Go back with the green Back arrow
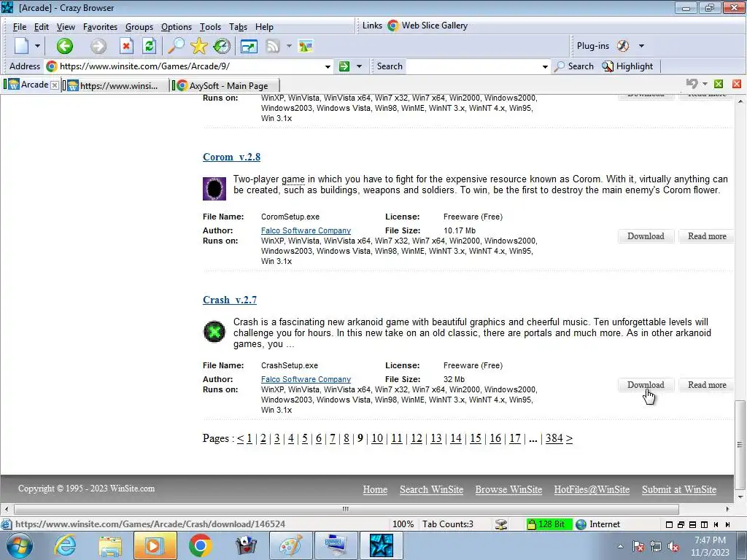 (x=65, y=46)
